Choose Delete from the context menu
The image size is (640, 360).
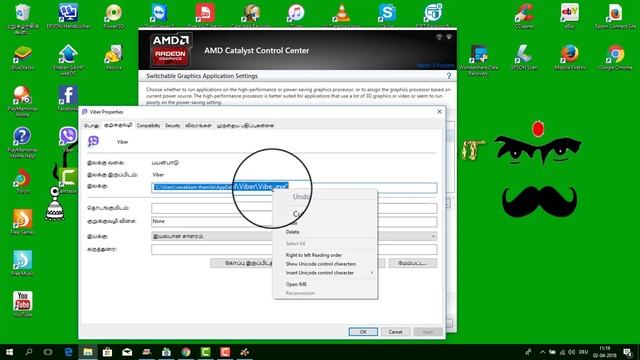292,232
